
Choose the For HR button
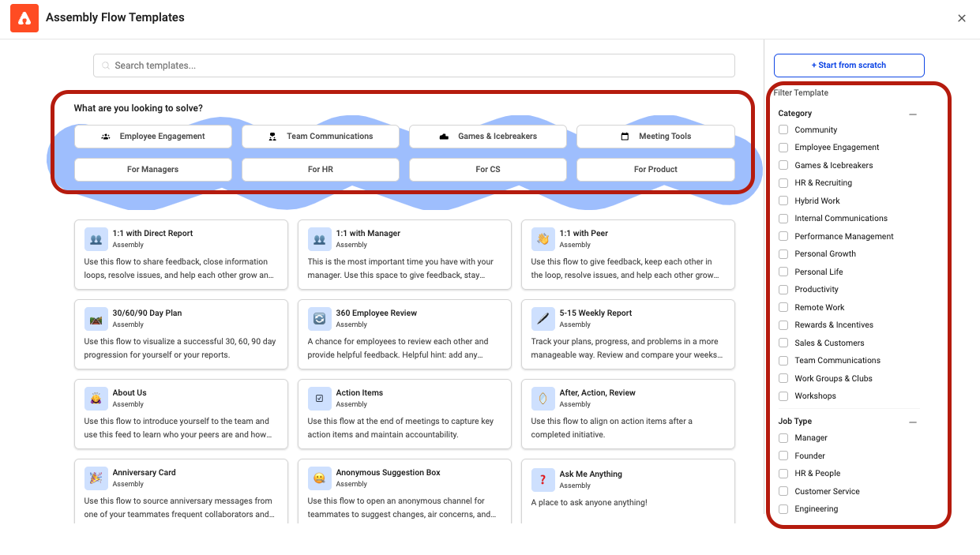click(321, 170)
